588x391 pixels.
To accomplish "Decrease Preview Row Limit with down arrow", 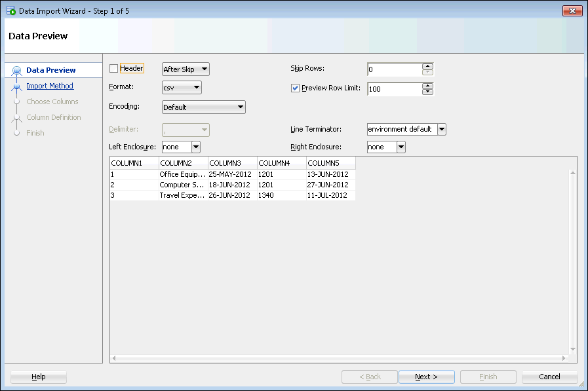I will 427,92.
